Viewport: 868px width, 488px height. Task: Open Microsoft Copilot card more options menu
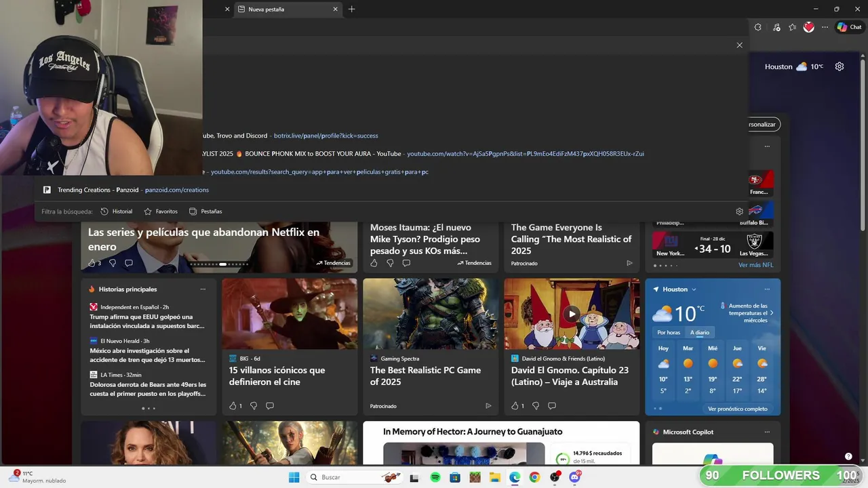(767, 432)
